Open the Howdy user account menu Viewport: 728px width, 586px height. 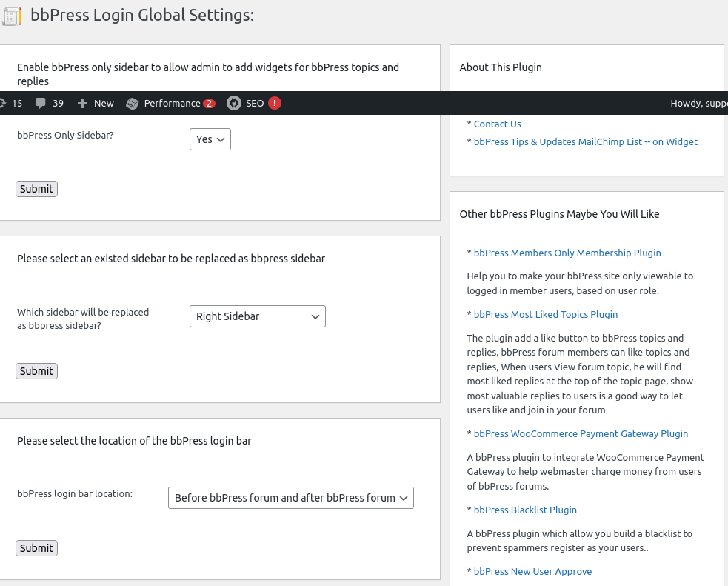tap(698, 103)
